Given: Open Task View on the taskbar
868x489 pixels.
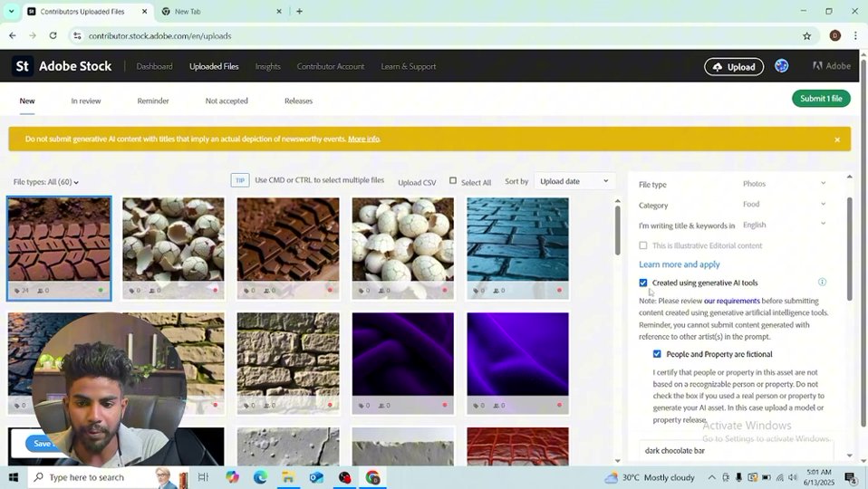Looking at the screenshot, I should click(203, 477).
